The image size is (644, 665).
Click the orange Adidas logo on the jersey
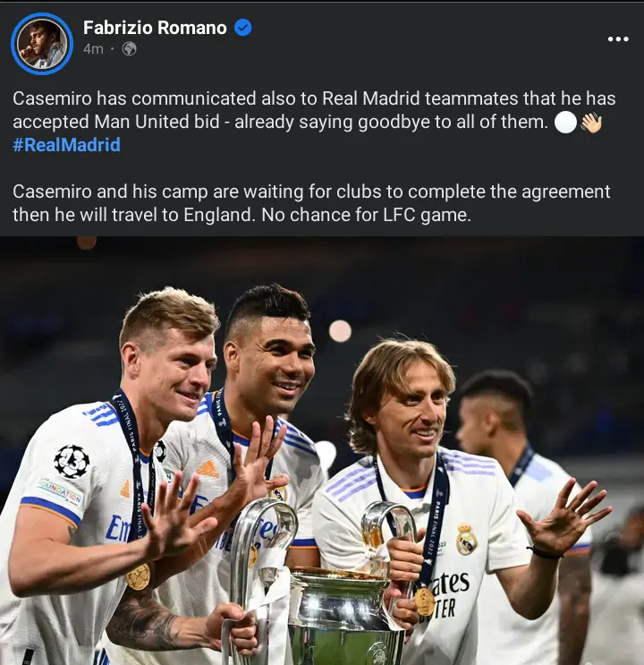208,469
